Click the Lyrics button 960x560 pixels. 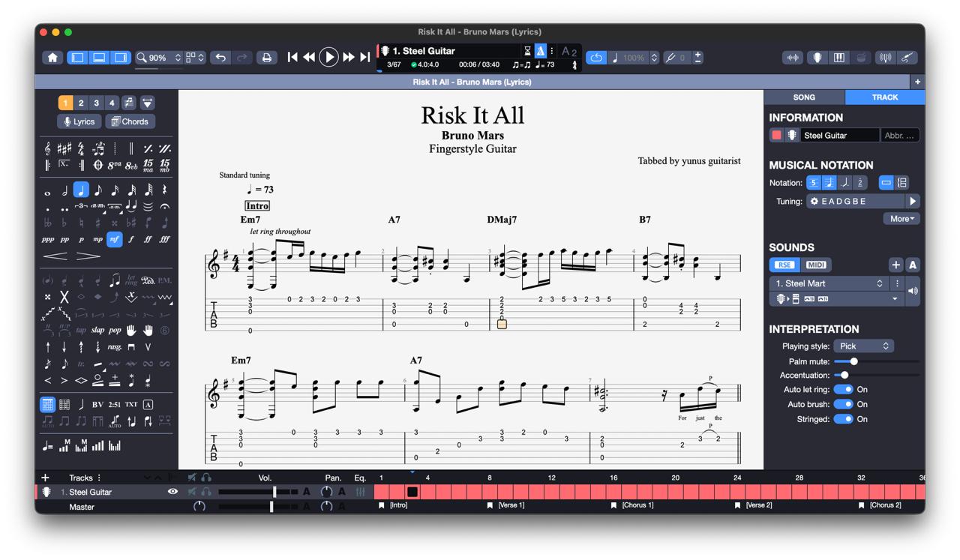79,121
